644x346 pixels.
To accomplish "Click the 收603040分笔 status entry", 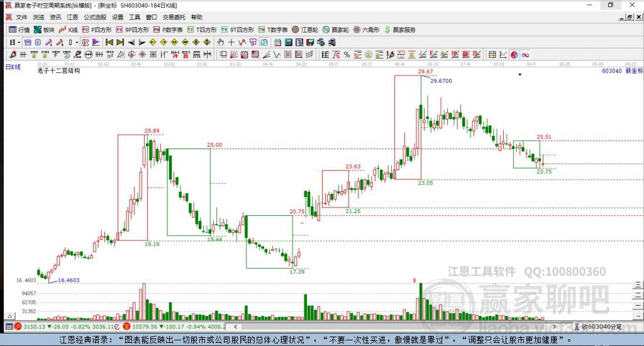I will [603, 326].
